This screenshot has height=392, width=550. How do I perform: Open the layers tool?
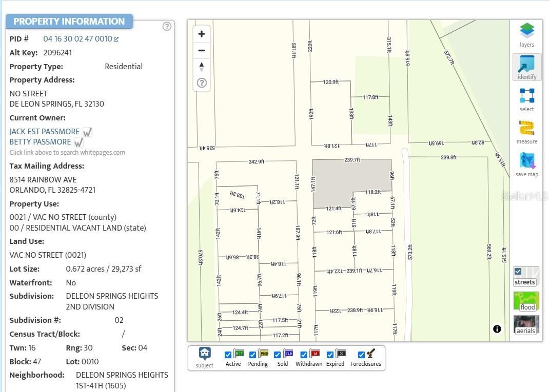(526, 34)
